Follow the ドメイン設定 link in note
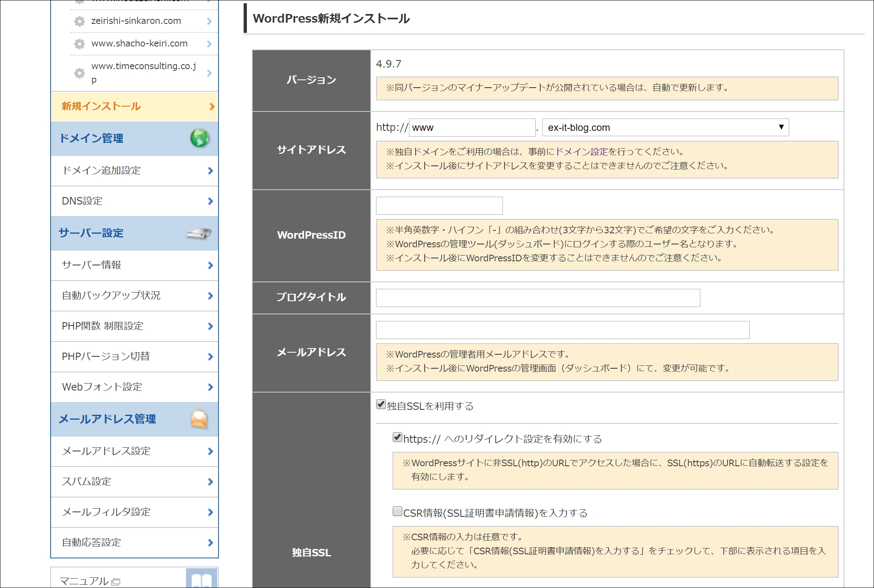The image size is (874, 588). tap(582, 152)
